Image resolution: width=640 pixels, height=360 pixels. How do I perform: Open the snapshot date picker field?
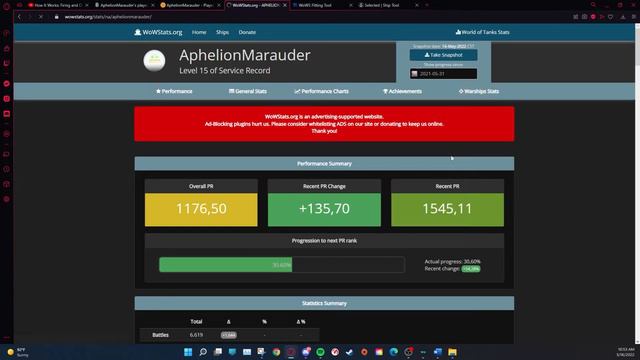pos(444,74)
